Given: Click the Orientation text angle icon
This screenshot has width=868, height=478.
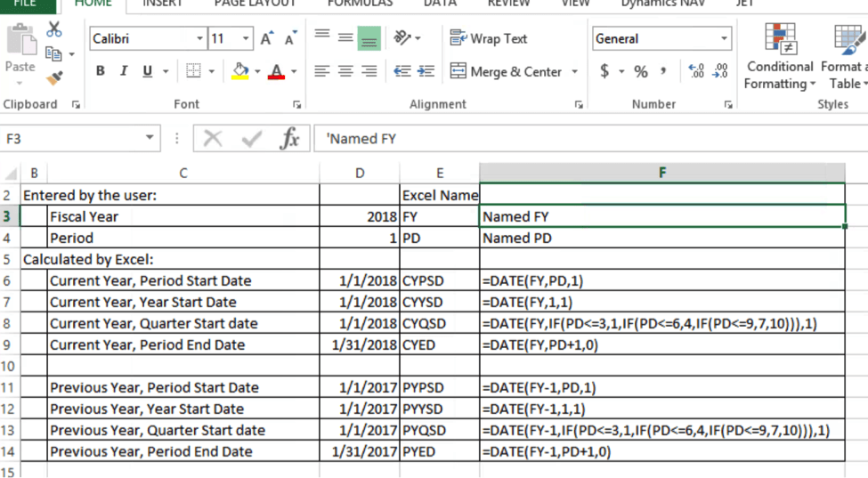Looking at the screenshot, I should coord(402,37).
